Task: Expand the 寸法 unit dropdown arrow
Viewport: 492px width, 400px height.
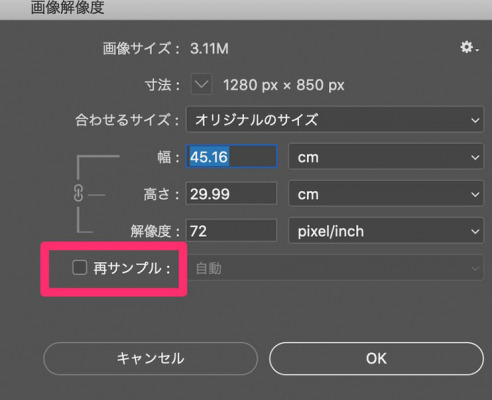Action: [x=202, y=84]
